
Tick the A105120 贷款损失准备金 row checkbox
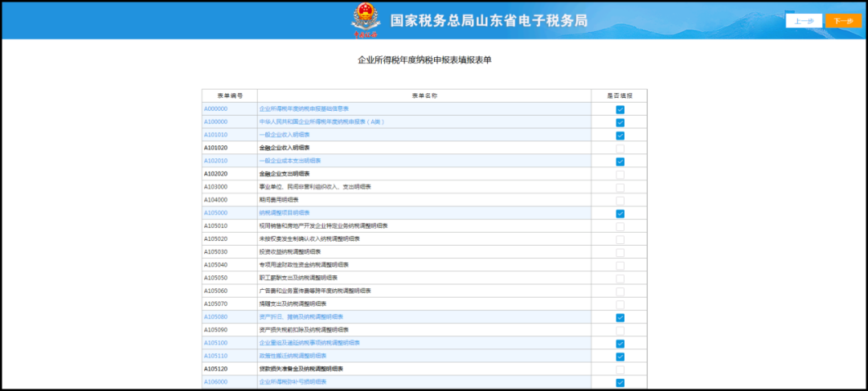[x=620, y=369]
